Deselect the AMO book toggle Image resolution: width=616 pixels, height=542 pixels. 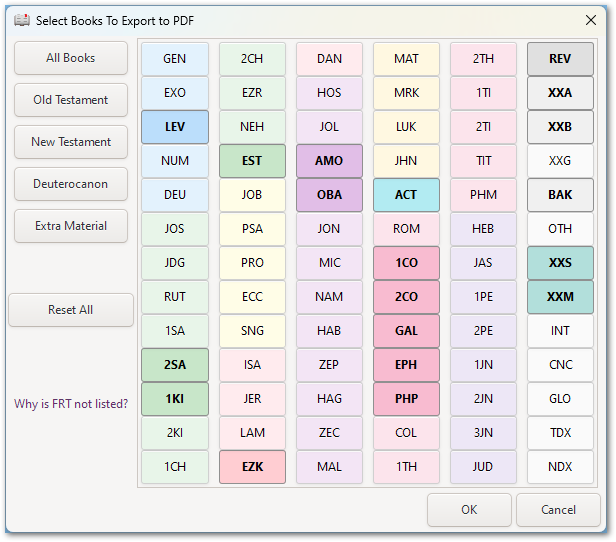(329, 161)
